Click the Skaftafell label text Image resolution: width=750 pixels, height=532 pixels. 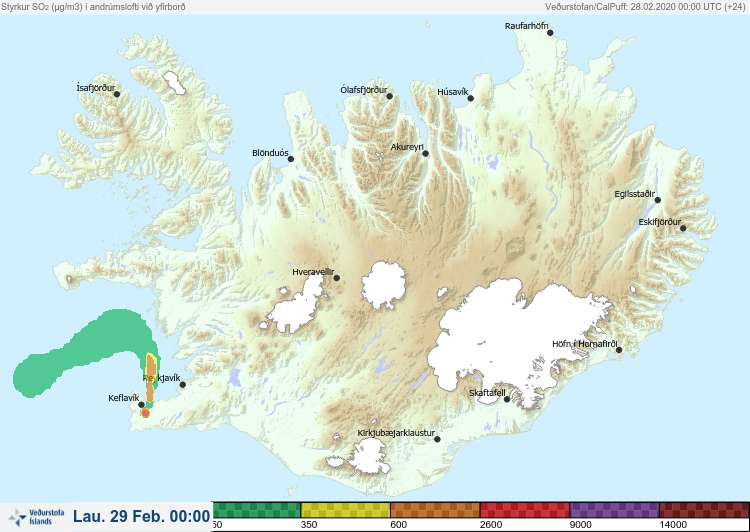tap(487, 393)
